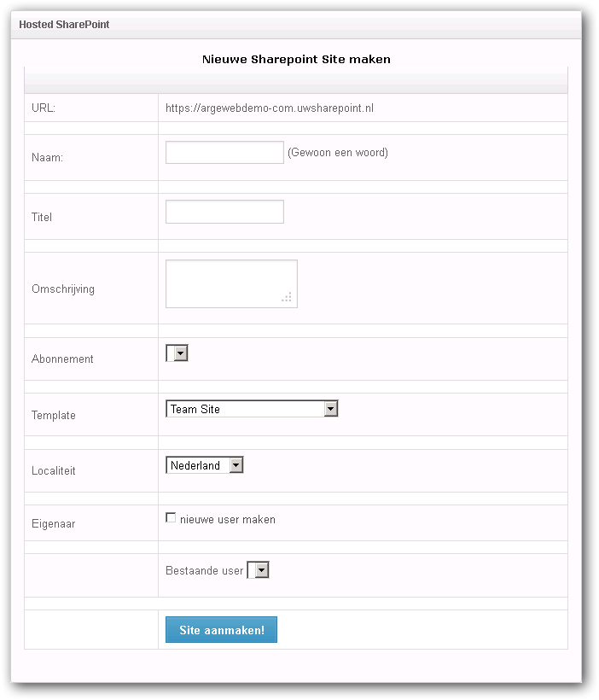Enable the nieuwe user maken checkbox
Viewport: 599px width, 700px height.
coord(171,518)
